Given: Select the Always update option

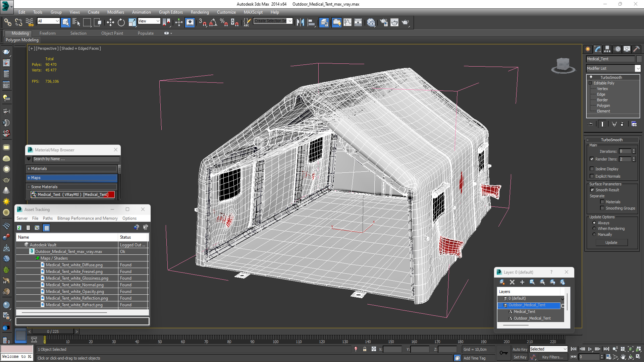Looking at the screenshot, I should [594, 223].
